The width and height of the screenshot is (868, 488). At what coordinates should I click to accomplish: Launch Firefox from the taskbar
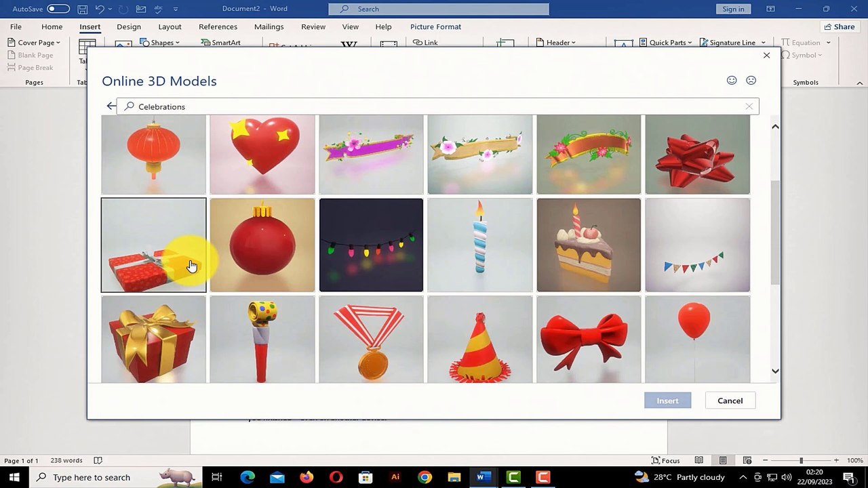coord(307,477)
